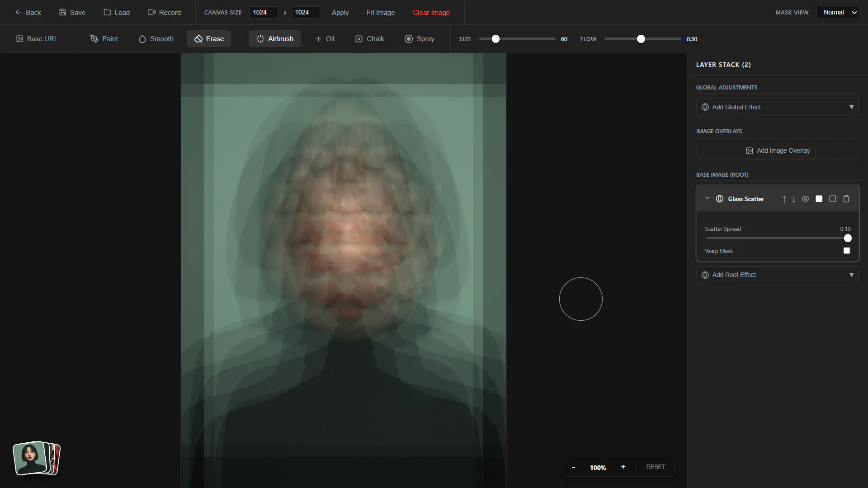Open the Add Global Effect dropdown
868x488 pixels.
[778, 107]
